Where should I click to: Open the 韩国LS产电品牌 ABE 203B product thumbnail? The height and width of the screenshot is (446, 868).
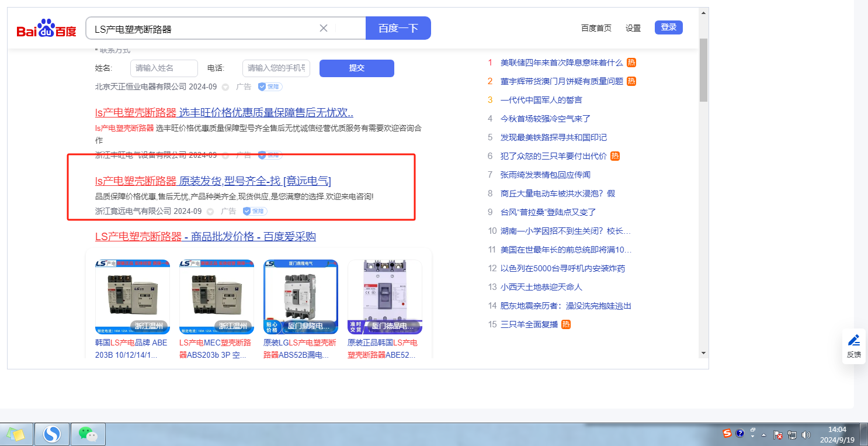(x=133, y=297)
